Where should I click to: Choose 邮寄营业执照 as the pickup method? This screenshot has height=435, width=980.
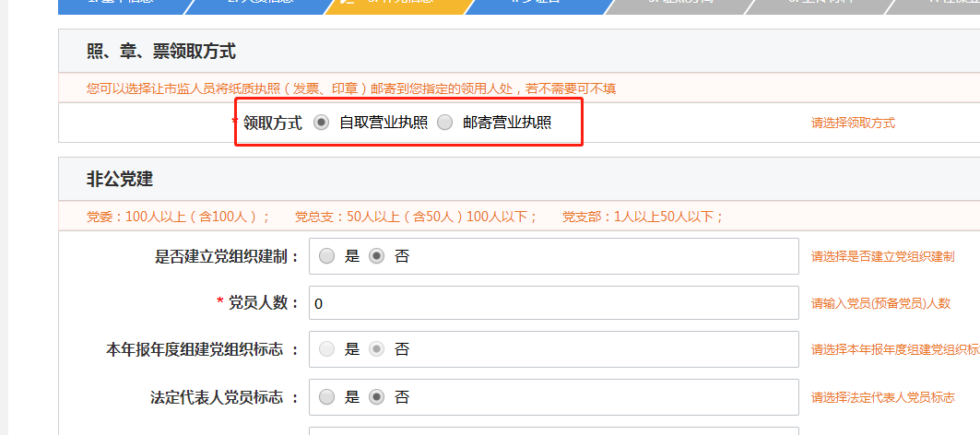click(445, 123)
